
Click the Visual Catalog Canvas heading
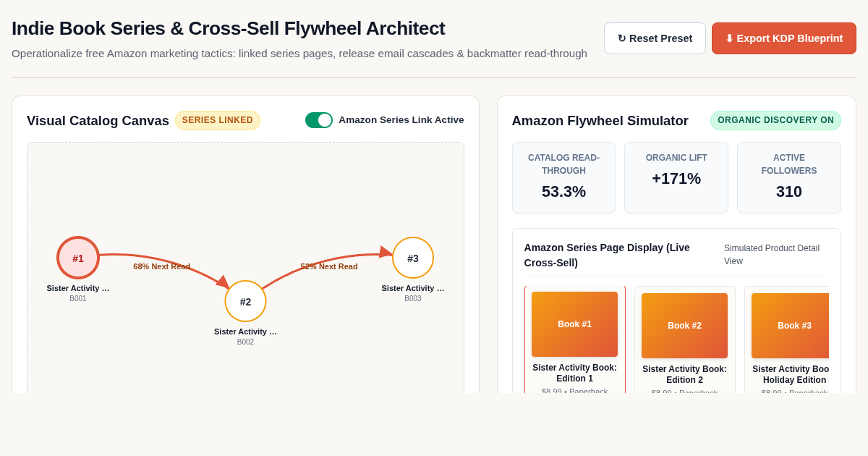pyautogui.click(x=98, y=121)
